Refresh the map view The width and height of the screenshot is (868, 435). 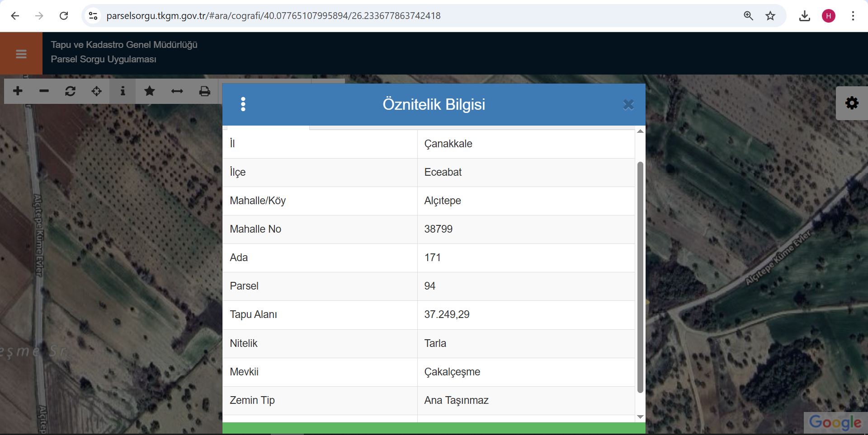pyautogui.click(x=70, y=91)
